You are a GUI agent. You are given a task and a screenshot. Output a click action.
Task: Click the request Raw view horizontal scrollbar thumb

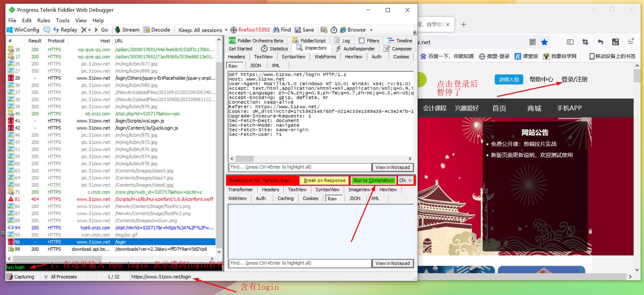coord(245,159)
